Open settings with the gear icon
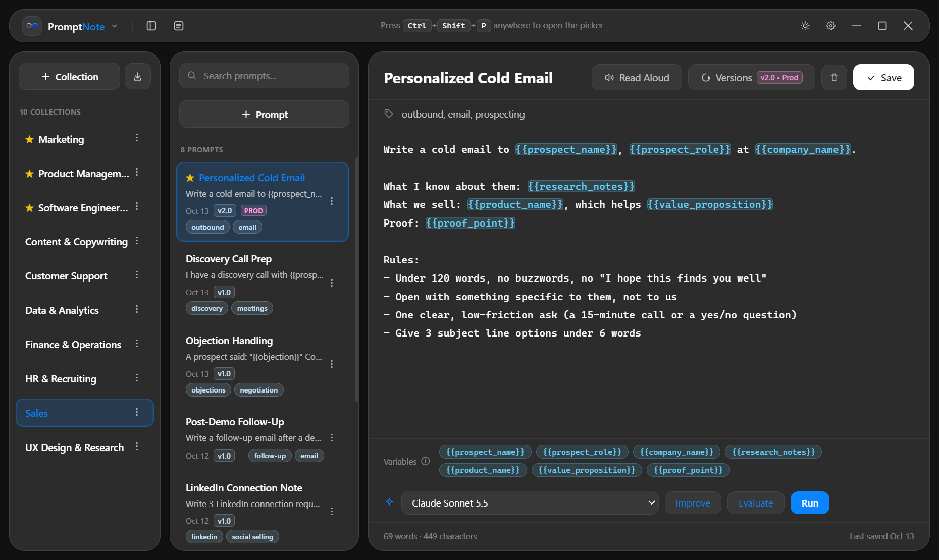 tap(831, 26)
